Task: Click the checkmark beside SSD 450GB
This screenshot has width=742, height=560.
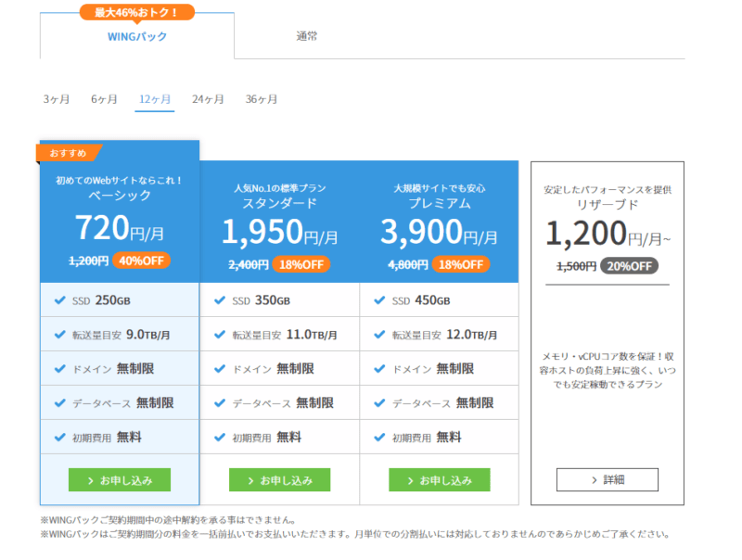Action: [379, 300]
